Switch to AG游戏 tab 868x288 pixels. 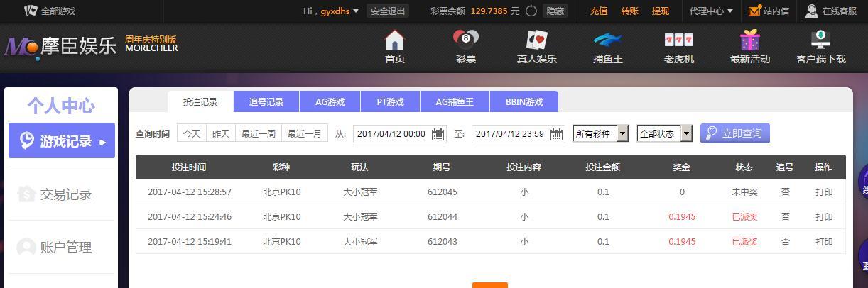(330, 101)
